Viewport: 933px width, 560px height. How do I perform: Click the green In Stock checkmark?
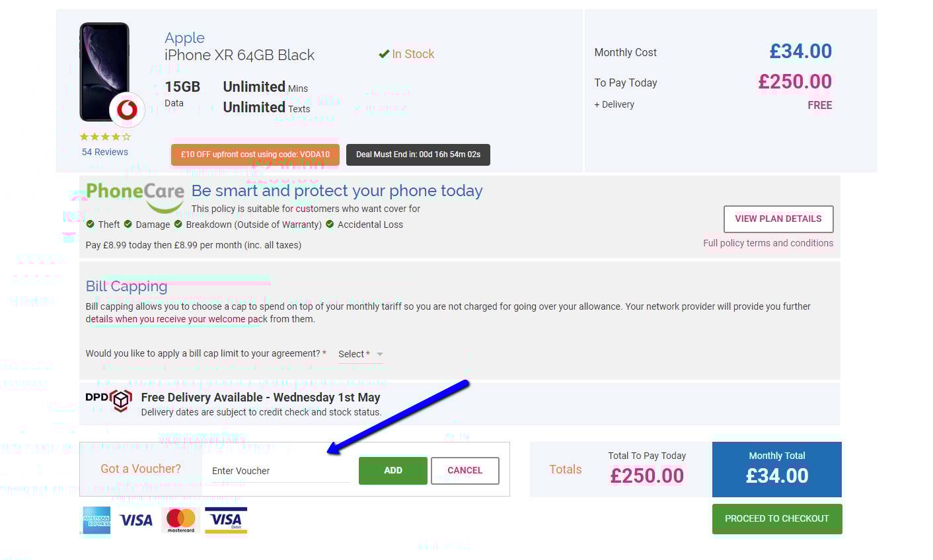(384, 54)
